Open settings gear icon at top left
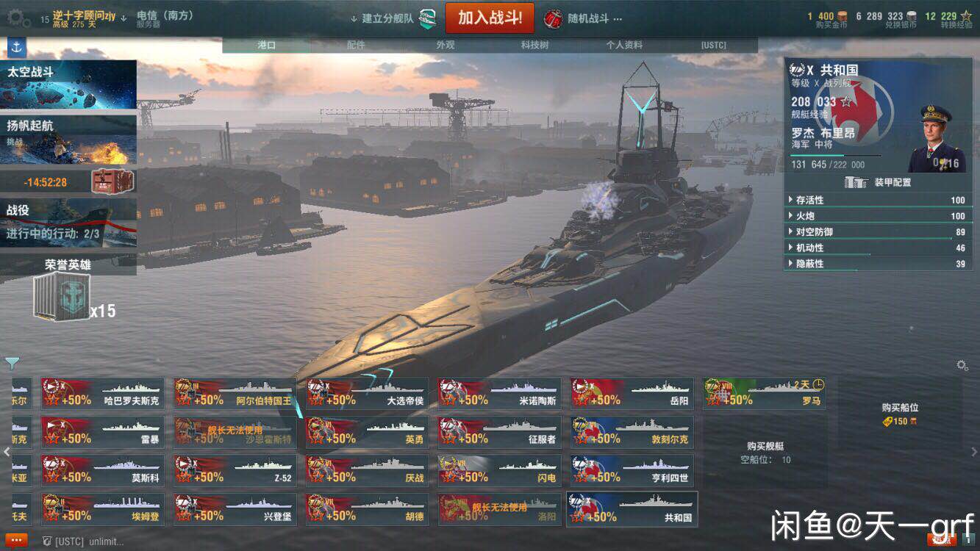The height and width of the screenshot is (551, 980). tap(18, 17)
